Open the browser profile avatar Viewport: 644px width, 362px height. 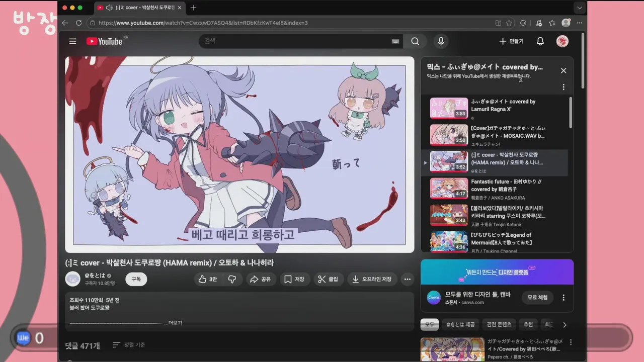566,23
